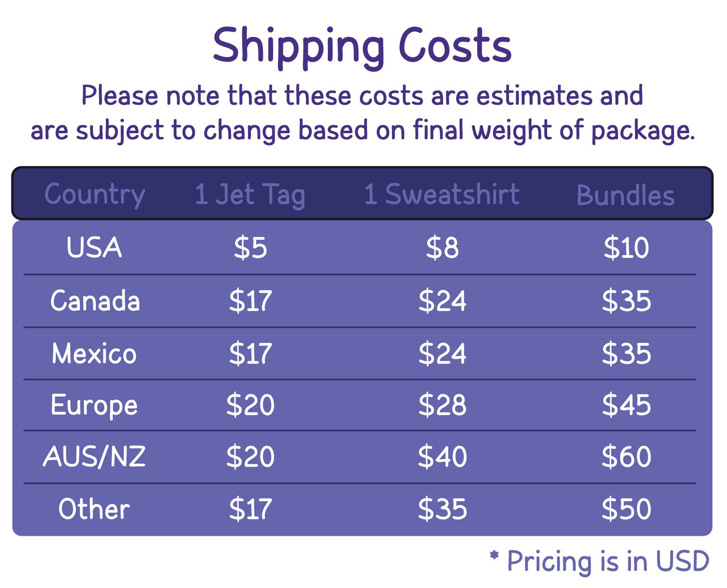The height and width of the screenshot is (588, 727).
Task: Click AUS/NZ sweatshirt price $40
Action: pyautogui.click(x=442, y=457)
